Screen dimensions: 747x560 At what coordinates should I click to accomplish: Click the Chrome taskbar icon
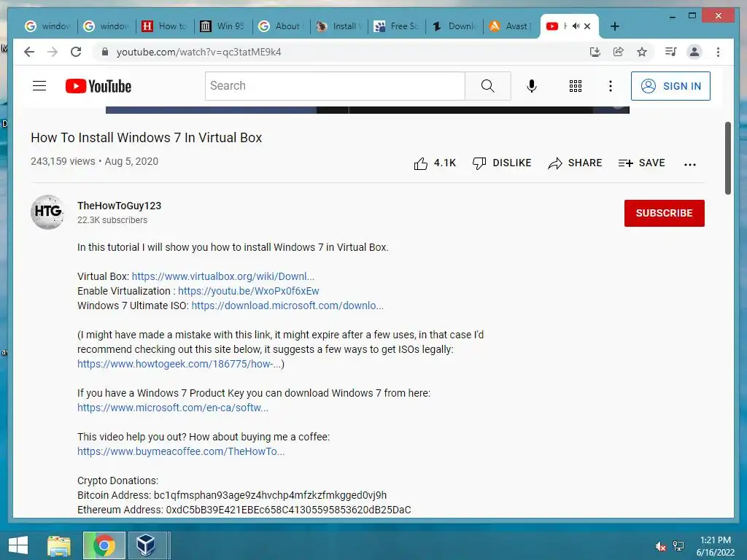[104, 545]
